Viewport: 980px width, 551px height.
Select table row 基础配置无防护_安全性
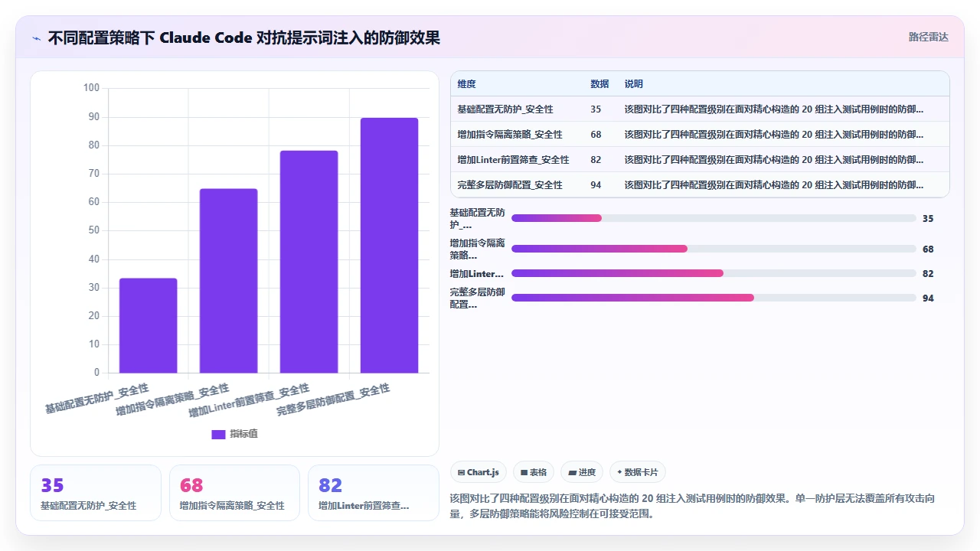click(x=700, y=109)
